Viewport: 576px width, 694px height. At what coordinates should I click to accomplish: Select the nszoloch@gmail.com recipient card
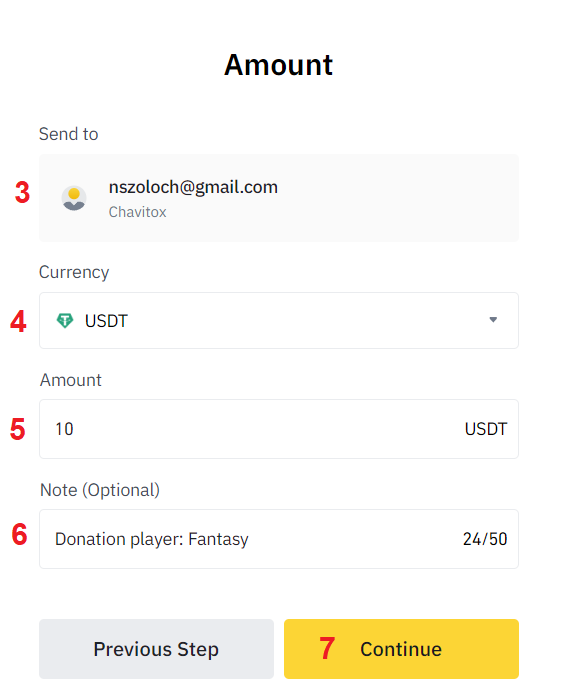278,198
